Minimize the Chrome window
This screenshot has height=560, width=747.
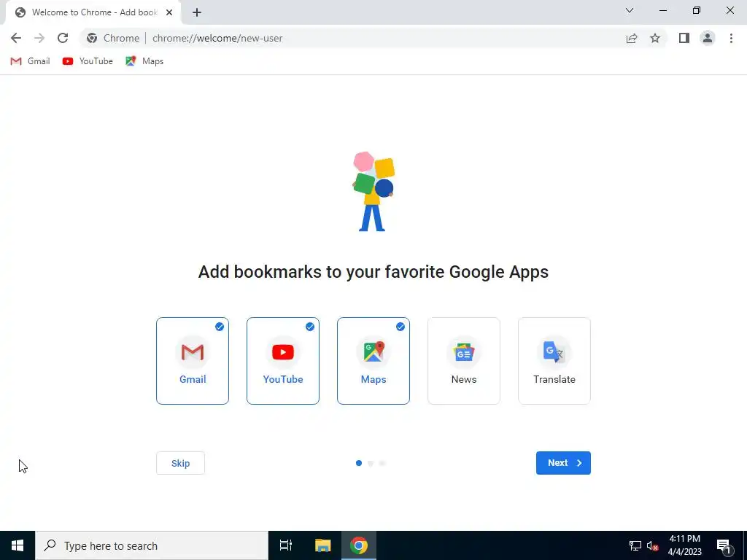click(x=663, y=10)
